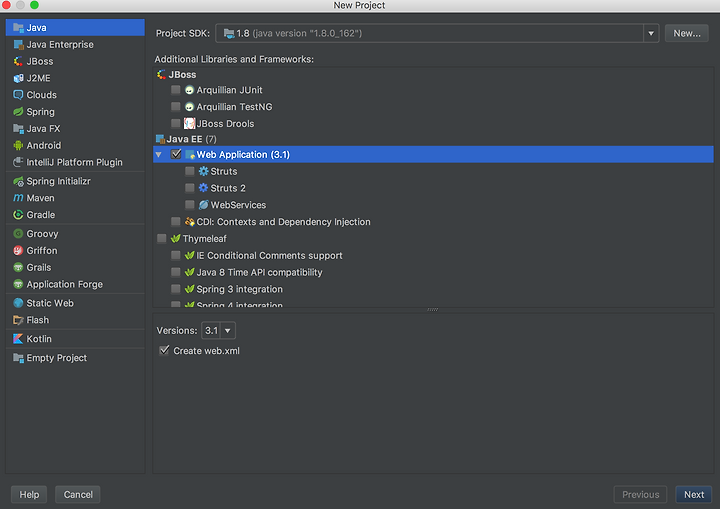Image resolution: width=720 pixels, height=509 pixels.
Task: Select Empty Project type
Action: (x=75, y=358)
